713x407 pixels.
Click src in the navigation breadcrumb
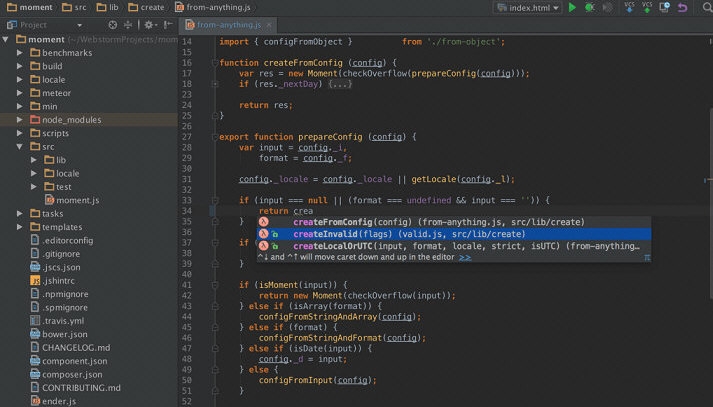point(74,7)
